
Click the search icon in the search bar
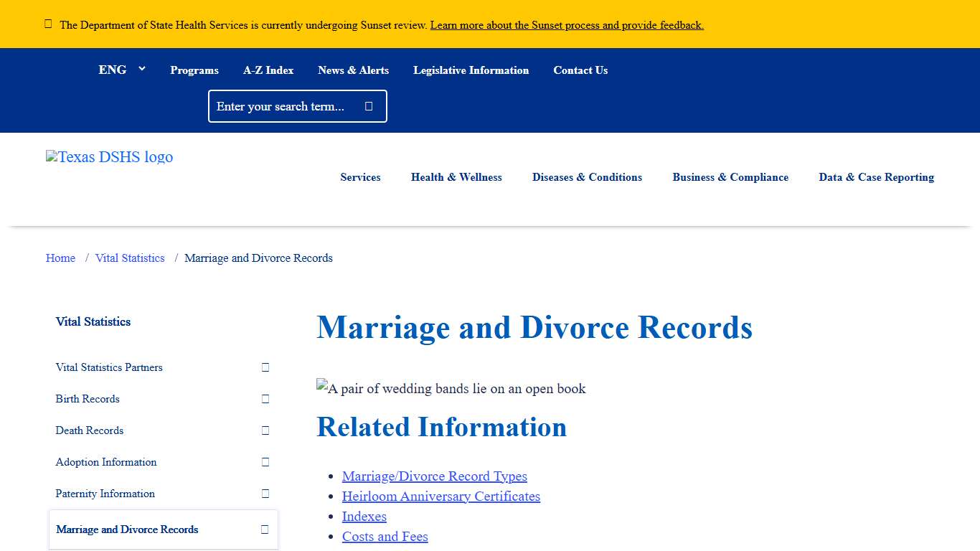pyautogui.click(x=368, y=105)
